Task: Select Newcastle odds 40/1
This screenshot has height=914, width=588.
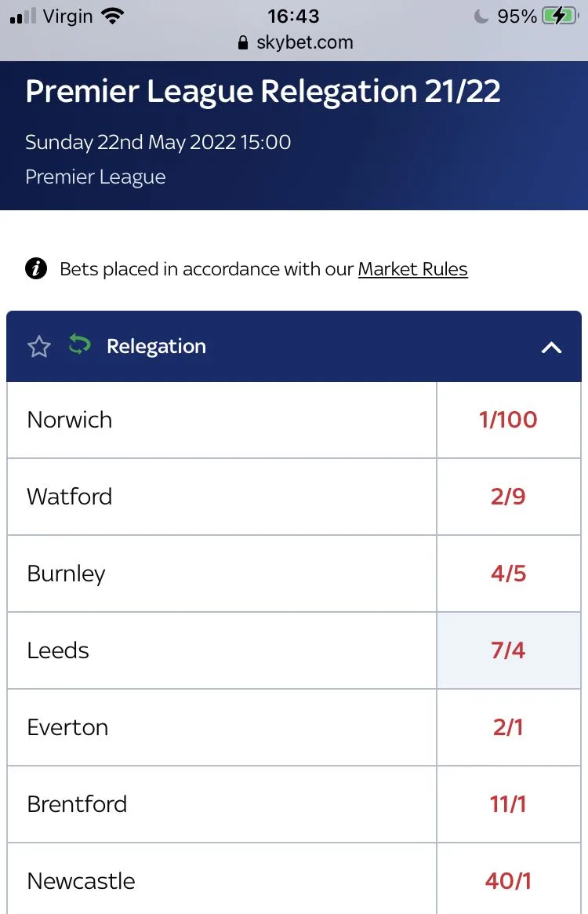Action: tap(508, 880)
